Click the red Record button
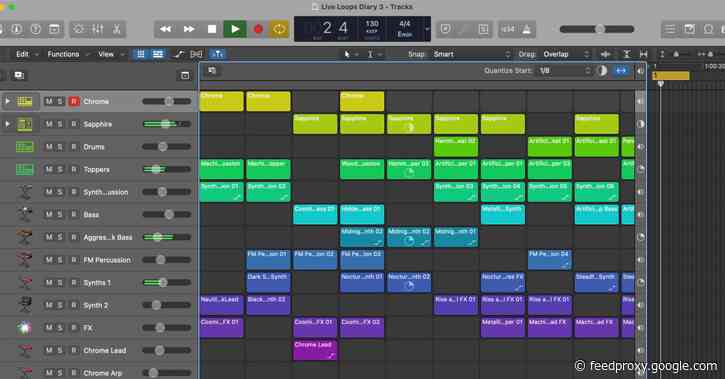Screen dimensions: 725x379 coord(258,29)
